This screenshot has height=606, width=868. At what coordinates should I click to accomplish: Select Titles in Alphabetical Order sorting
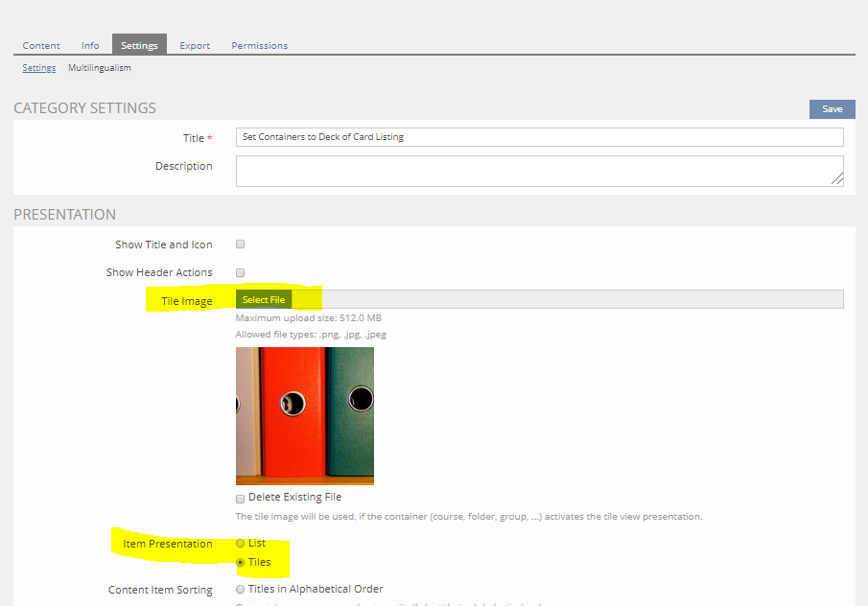[x=241, y=590]
